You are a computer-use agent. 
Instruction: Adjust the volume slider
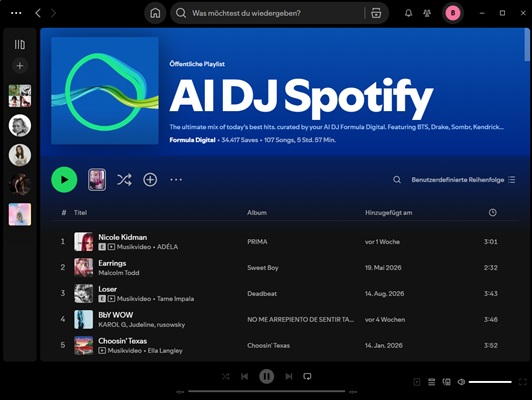pyautogui.click(x=490, y=382)
